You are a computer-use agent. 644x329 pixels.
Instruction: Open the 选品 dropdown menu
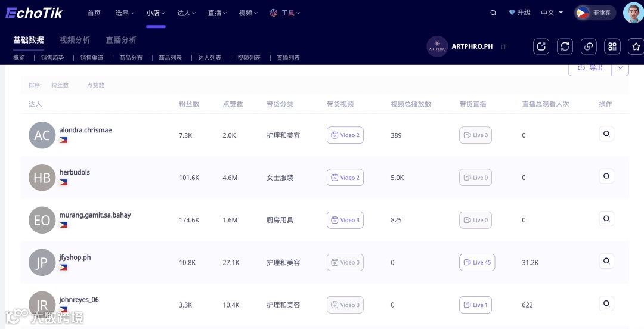(125, 13)
